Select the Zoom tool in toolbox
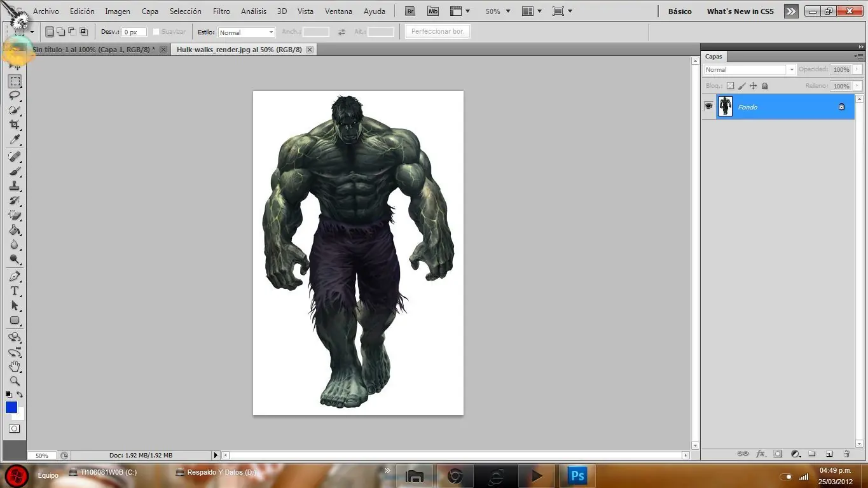 15,381
